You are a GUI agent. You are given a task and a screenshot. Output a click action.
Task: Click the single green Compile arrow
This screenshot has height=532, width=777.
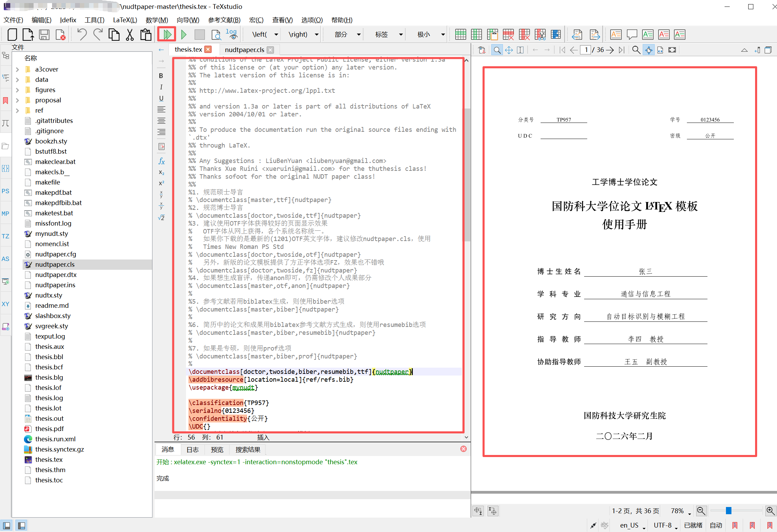point(184,34)
